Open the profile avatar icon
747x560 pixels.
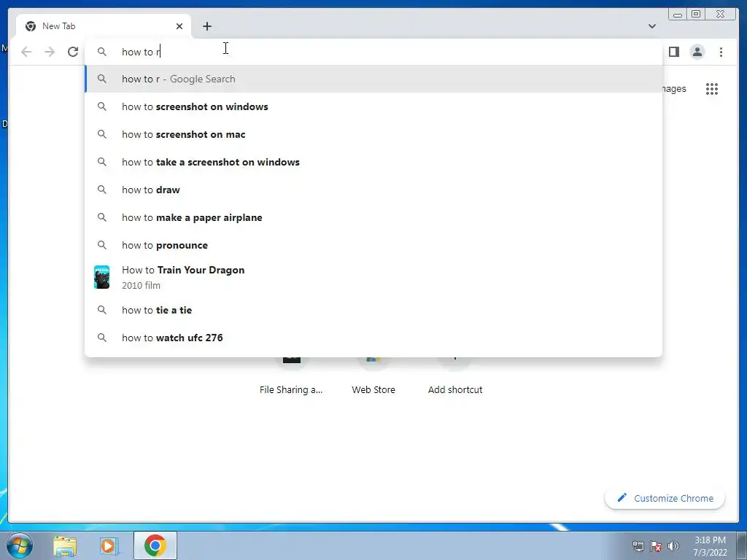click(x=697, y=52)
